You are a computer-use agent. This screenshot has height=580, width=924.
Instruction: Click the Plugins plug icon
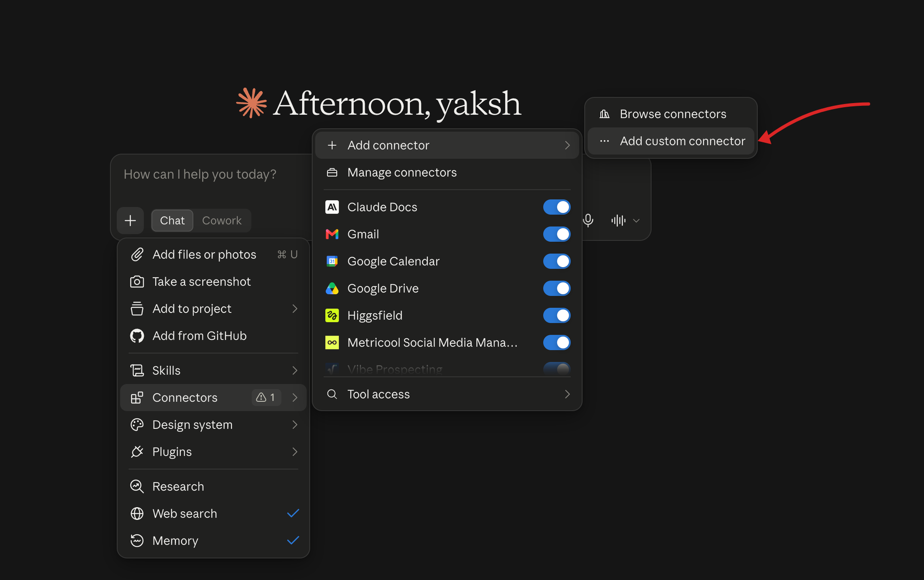tap(137, 452)
